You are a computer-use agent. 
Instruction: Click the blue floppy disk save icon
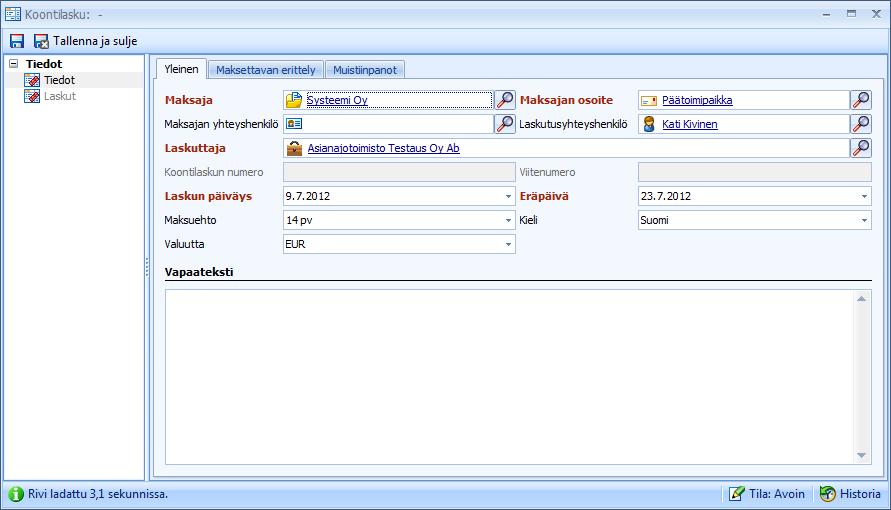click(x=17, y=41)
